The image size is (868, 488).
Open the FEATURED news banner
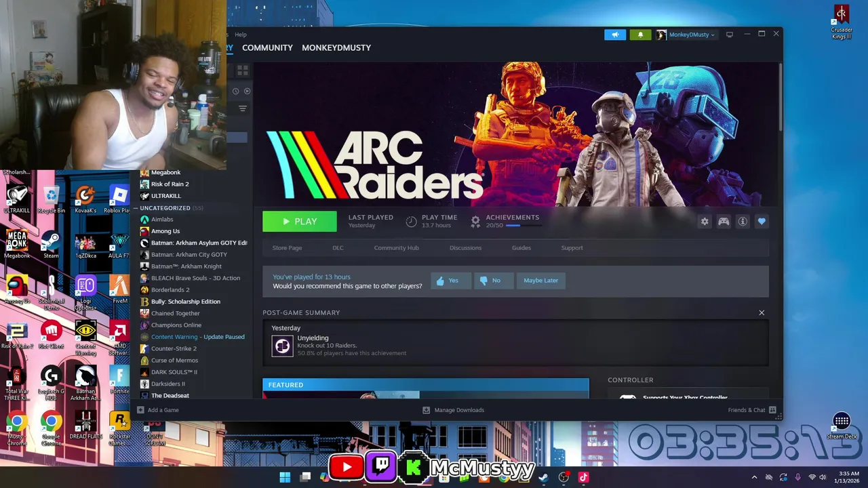[426, 388]
